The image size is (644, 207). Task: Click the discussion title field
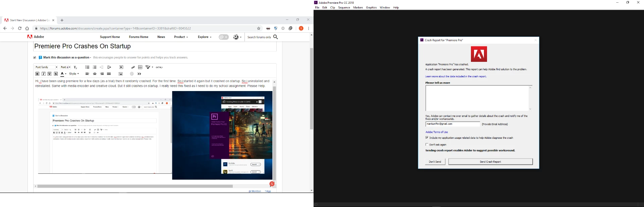click(x=155, y=46)
